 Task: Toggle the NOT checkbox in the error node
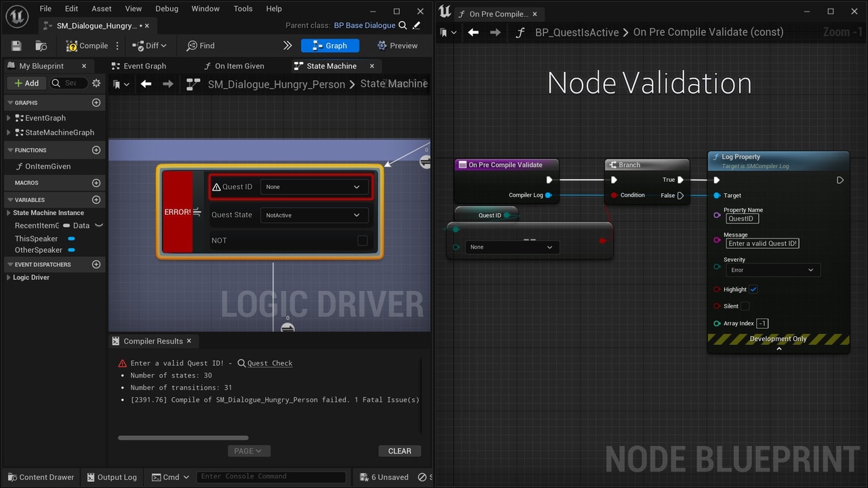(362, 240)
